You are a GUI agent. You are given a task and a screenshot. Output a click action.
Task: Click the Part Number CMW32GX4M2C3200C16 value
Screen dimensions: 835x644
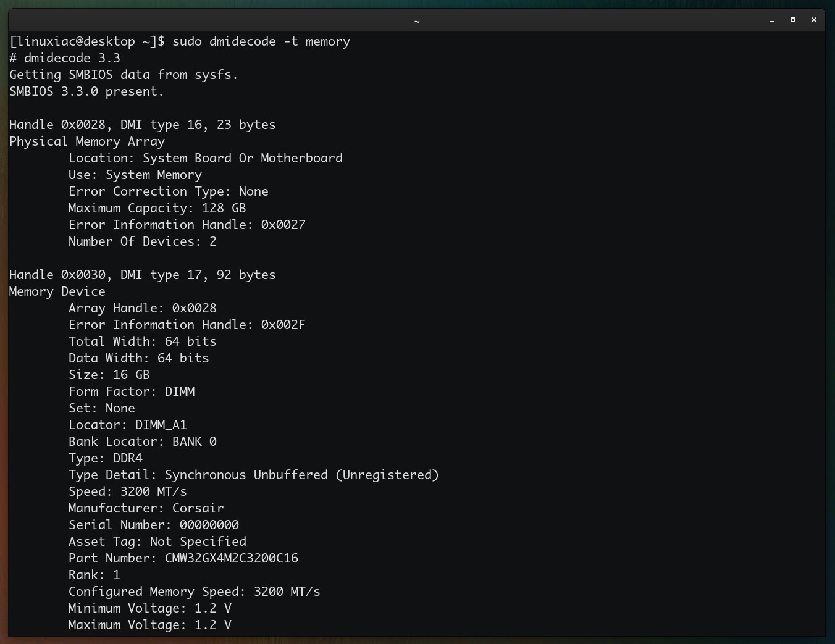(231, 558)
